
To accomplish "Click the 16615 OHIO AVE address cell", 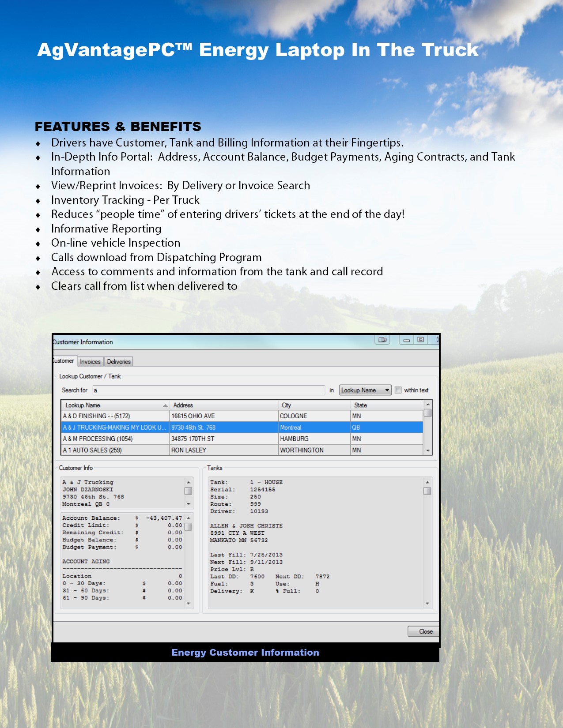I will coord(224,416).
